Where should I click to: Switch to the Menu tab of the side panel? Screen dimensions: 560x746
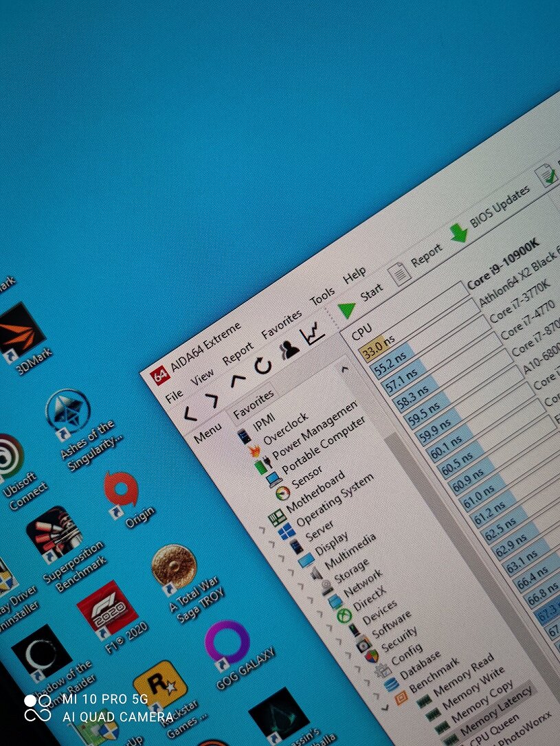pyautogui.click(x=208, y=433)
